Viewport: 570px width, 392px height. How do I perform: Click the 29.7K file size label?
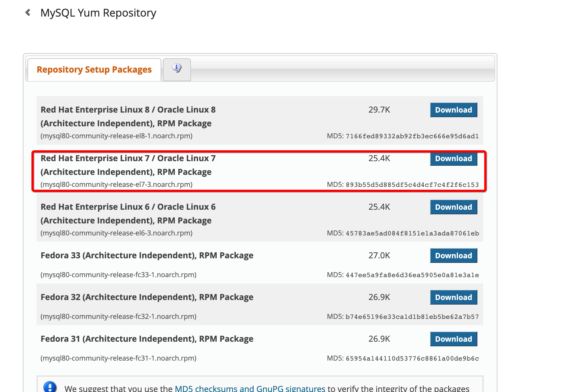point(379,110)
